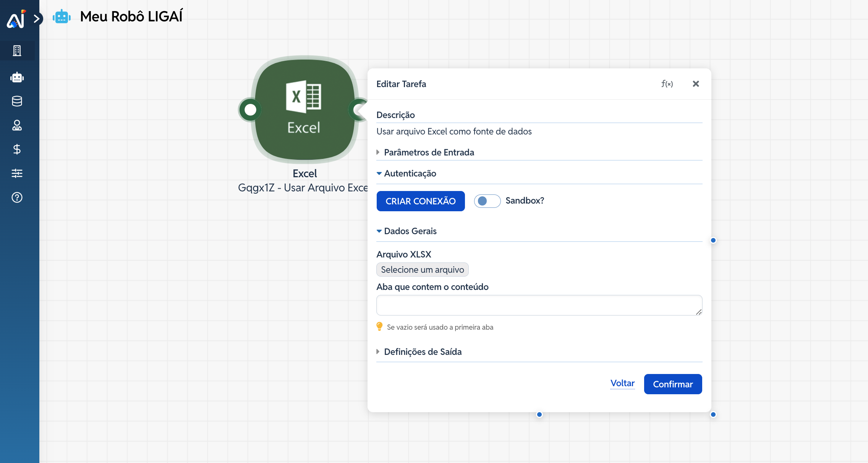Expand sidebar with the chevron arrow
Screen dimensions: 868x463
(x=37, y=18)
